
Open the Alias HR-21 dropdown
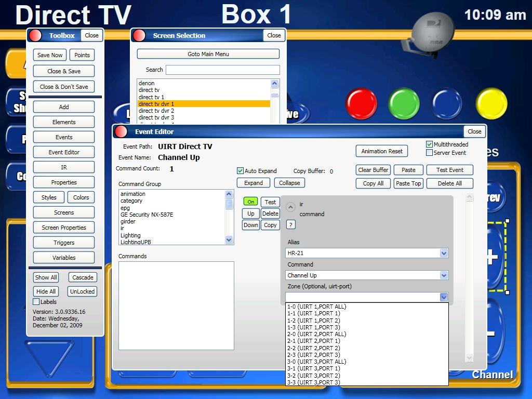pyautogui.click(x=444, y=253)
